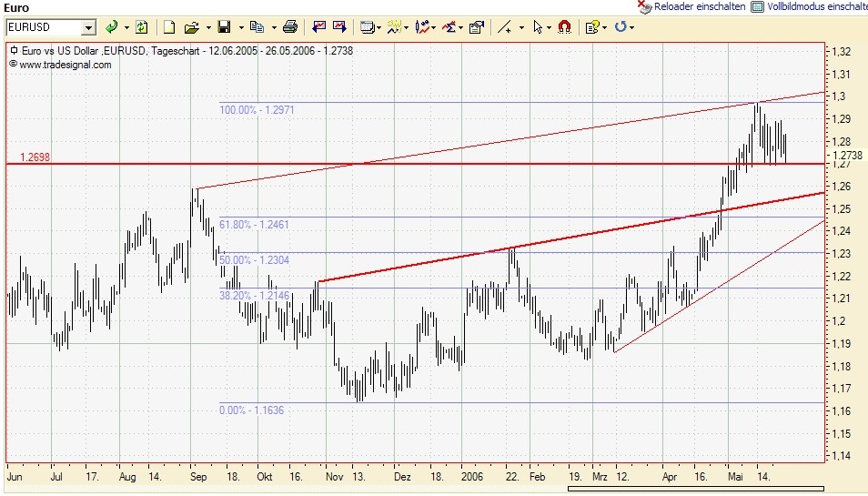Print the chart using the printer icon

click(289, 27)
